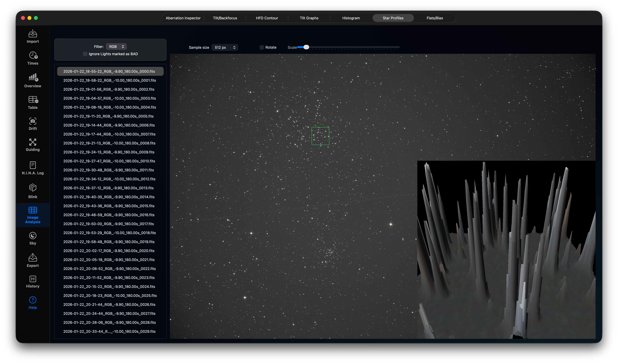
Task: Select file 2026-01-22_20-21-44_RGB_-9.90_180.00s_0026.fits
Action: (x=110, y=305)
